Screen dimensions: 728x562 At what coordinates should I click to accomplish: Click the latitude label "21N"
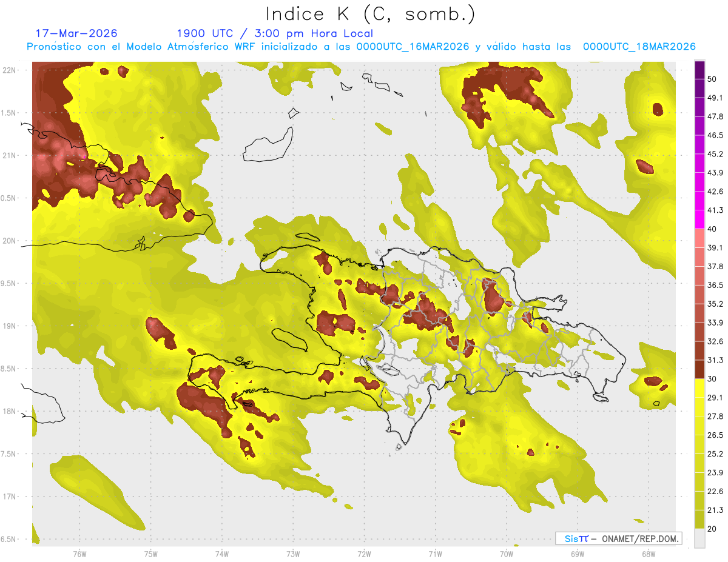(x=9, y=156)
